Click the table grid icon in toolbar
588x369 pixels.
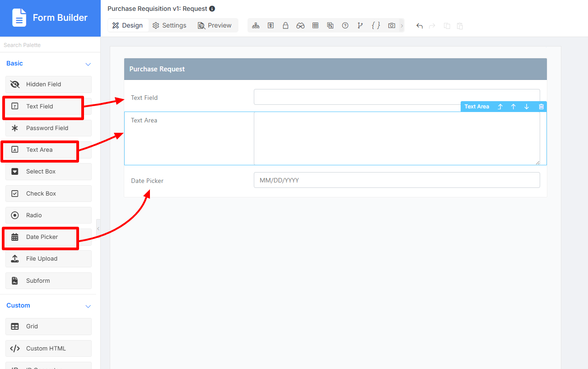315,26
